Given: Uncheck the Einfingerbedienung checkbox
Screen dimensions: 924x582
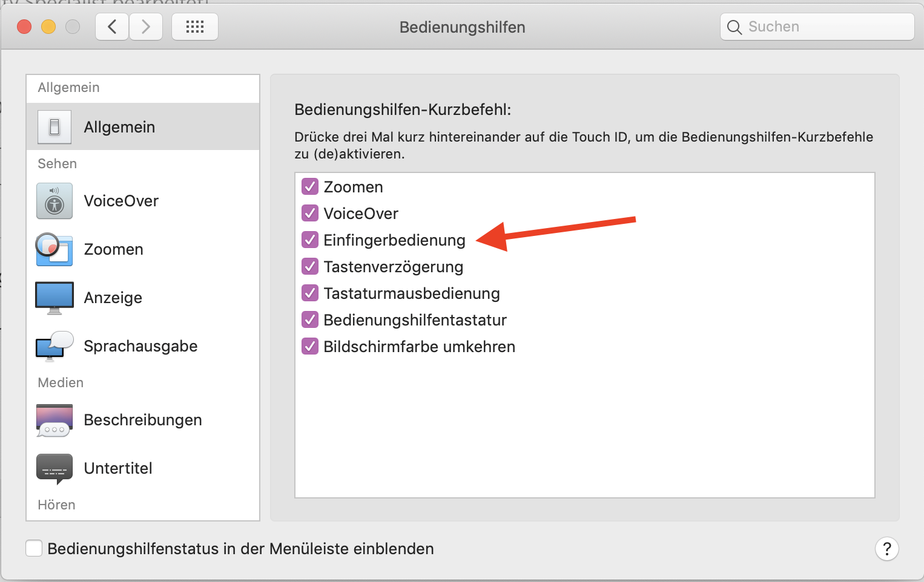Looking at the screenshot, I should click(310, 240).
